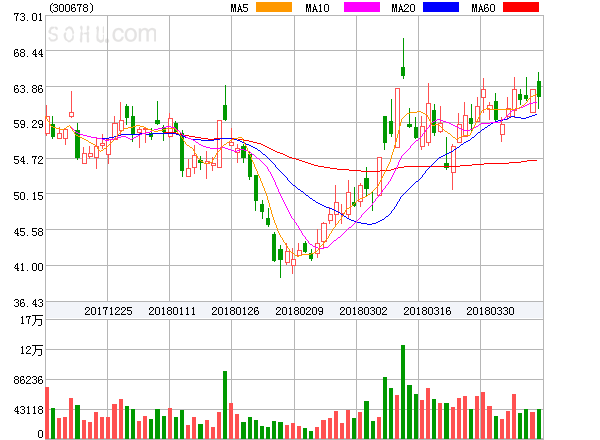The height and width of the screenshot is (440, 600).
Task: Click the MA60 legend label
Action: [x=483, y=8]
